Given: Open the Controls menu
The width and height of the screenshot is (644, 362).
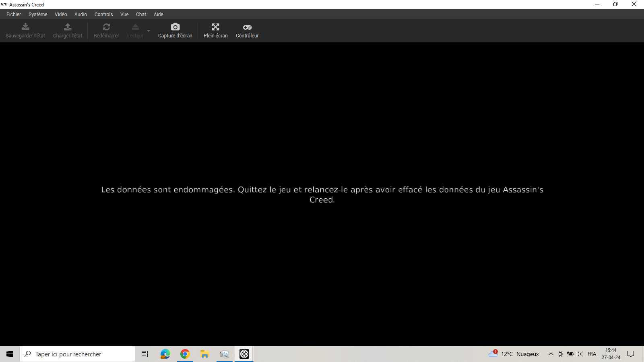Looking at the screenshot, I should [x=103, y=14].
